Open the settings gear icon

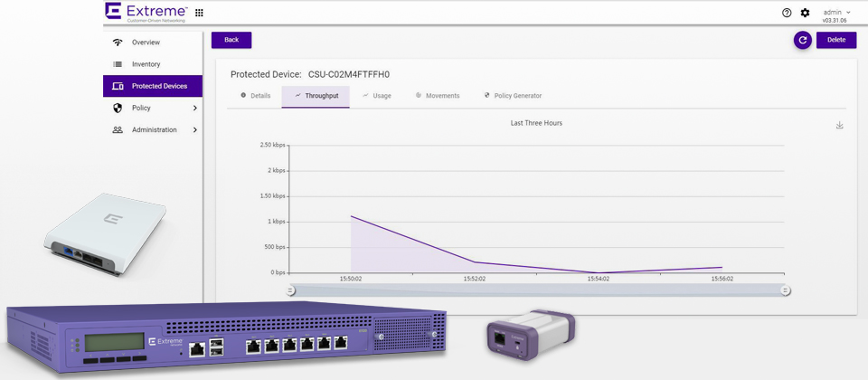pos(805,13)
